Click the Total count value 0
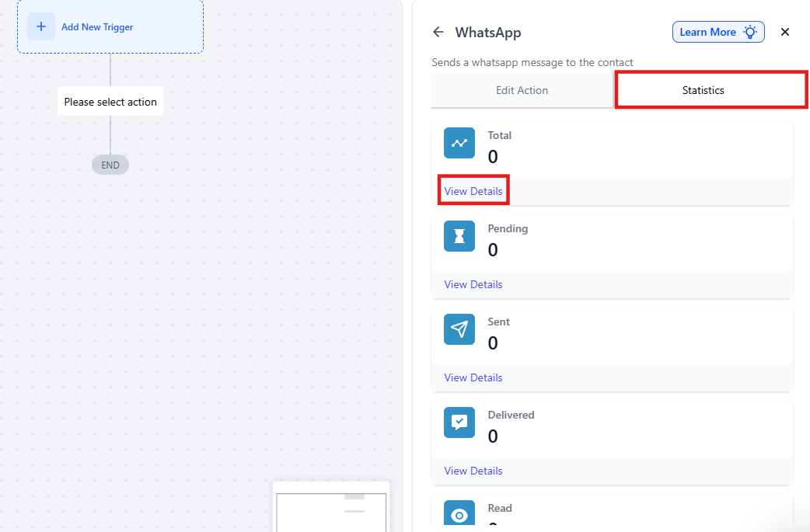810x532 pixels. [493, 157]
